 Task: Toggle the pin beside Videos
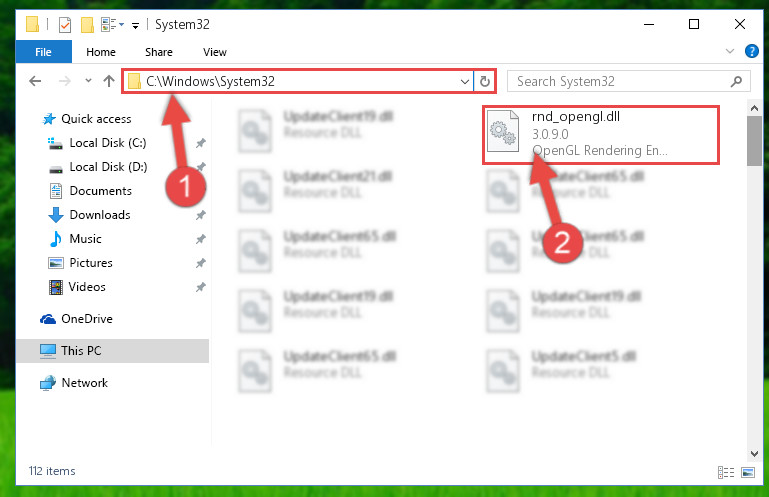[x=201, y=287]
